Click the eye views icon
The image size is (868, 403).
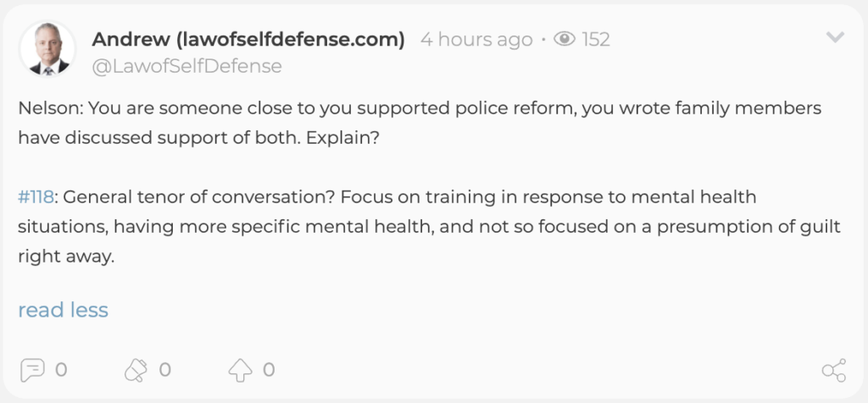click(565, 39)
